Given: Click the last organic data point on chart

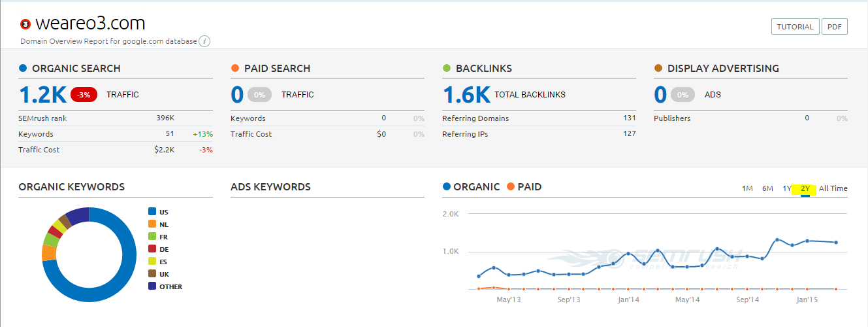Looking at the screenshot, I should coord(836,243).
